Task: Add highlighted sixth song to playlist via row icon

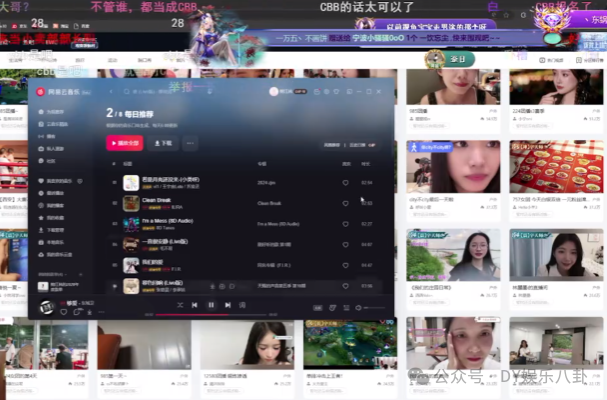Action: click(x=222, y=287)
